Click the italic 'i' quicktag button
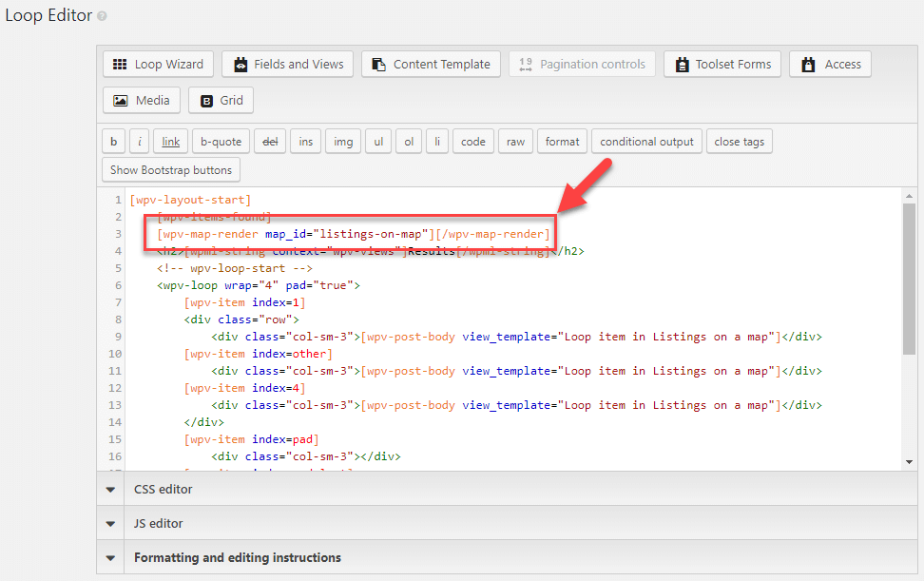Viewport: 924px width, 581px height. (x=140, y=142)
